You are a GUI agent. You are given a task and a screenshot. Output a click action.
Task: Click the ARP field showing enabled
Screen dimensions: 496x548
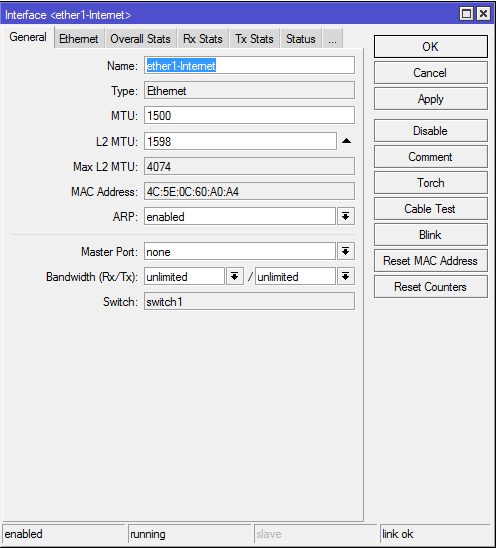point(240,216)
